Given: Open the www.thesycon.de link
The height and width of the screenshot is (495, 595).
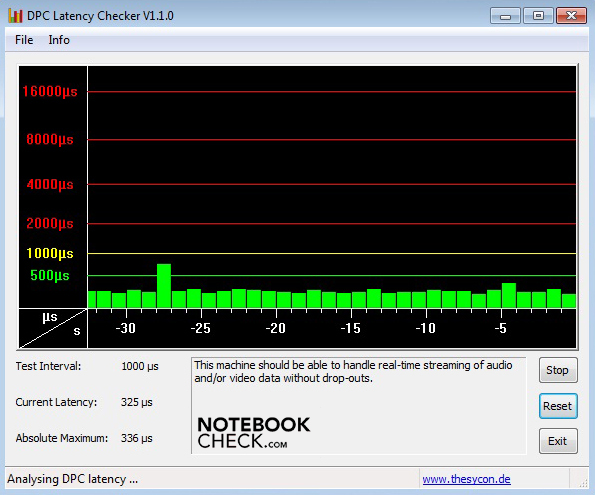Looking at the screenshot, I should pos(466,479).
